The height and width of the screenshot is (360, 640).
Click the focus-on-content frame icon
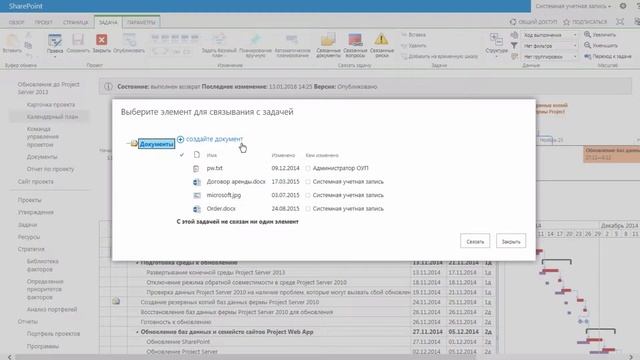pos(620,22)
